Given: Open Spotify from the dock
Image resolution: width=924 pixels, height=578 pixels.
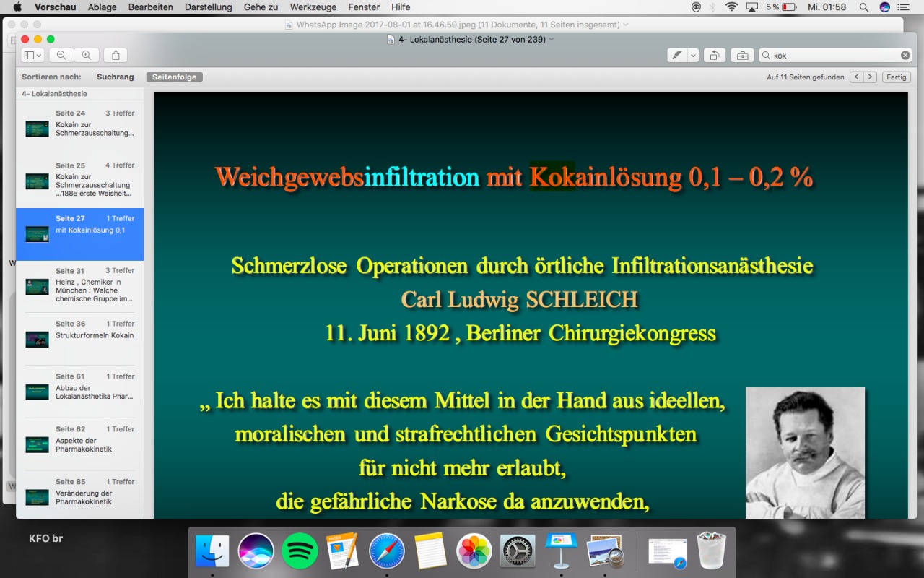Looking at the screenshot, I should tap(300, 551).
